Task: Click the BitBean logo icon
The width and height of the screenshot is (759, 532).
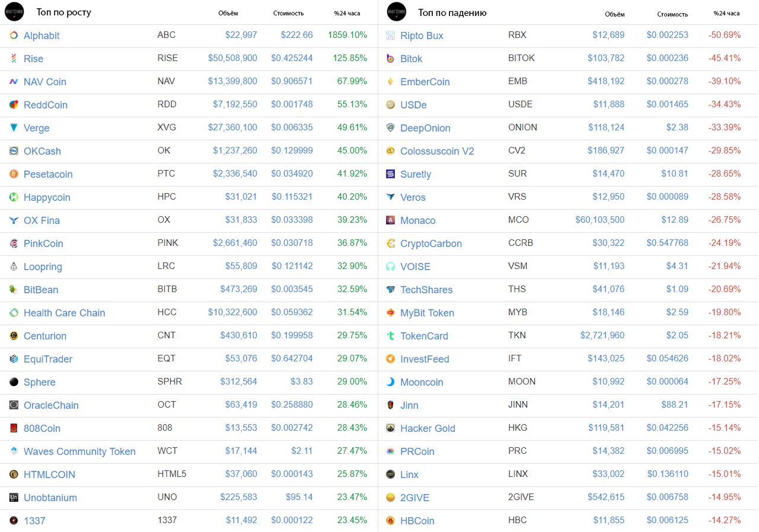Action: point(14,290)
